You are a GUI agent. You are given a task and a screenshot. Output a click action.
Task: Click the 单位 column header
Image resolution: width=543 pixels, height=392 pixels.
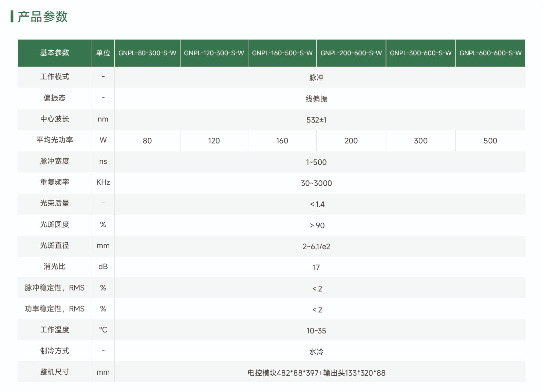pos(103,53)
